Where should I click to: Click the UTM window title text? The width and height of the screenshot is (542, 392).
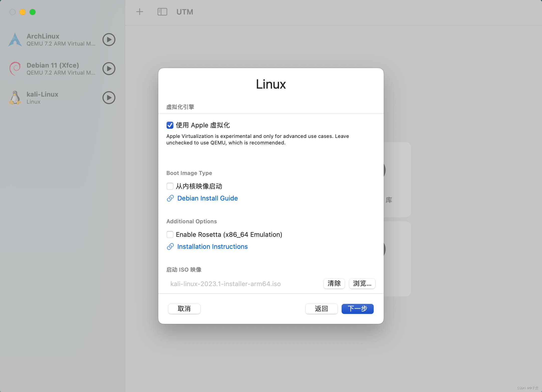(x=185, y=12)
